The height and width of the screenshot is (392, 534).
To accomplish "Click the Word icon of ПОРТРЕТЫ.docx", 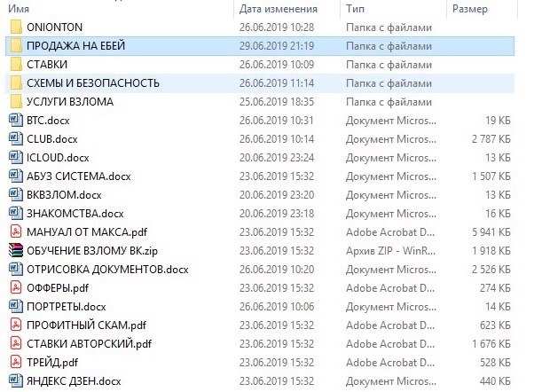I will point(16,306).
